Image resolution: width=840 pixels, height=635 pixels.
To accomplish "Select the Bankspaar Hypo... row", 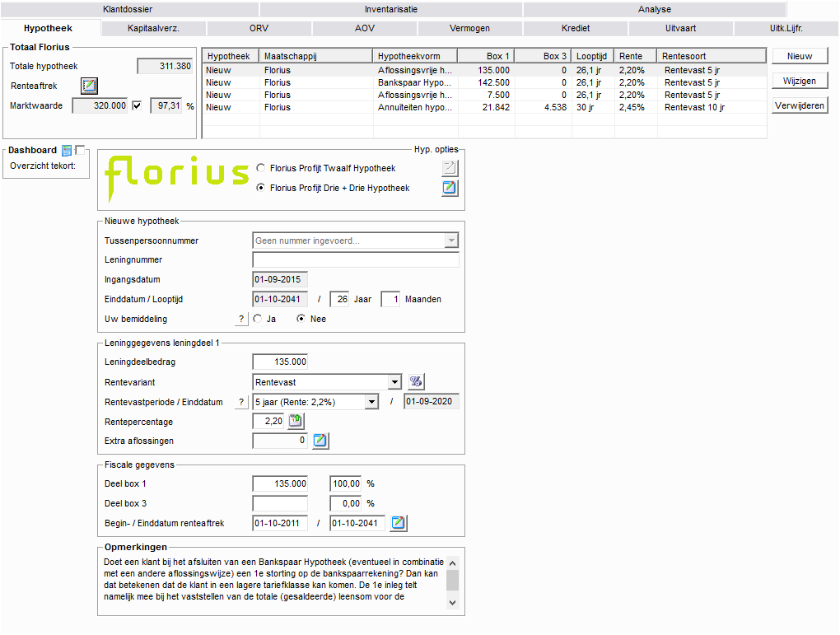I will click(484, 82).
